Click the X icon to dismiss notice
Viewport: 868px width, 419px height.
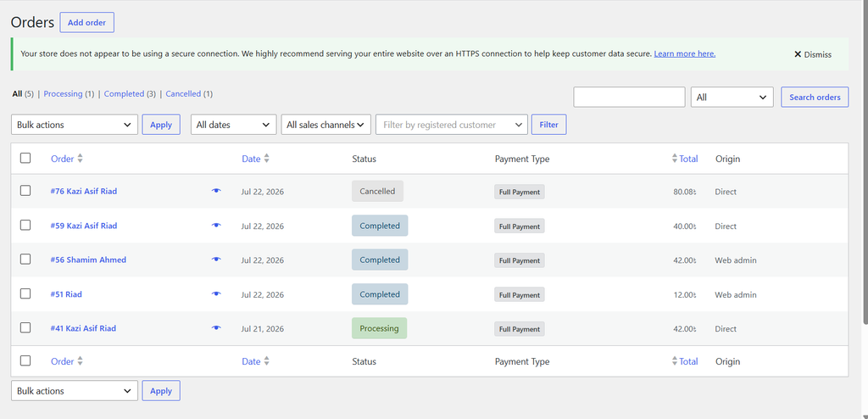pos(798,54)
